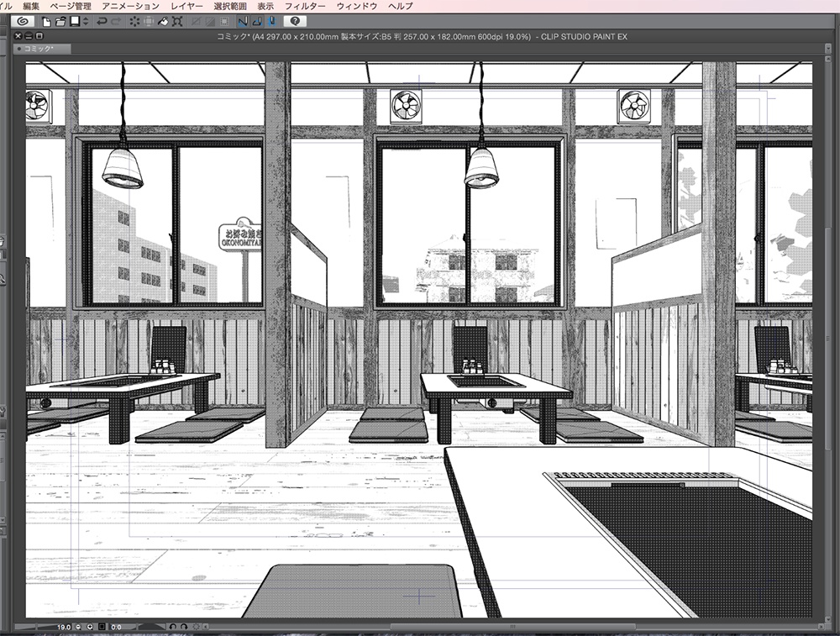The image size is (840, 636).
Task: Open the 選択範囲 menu
Action: [x=230, y=6]
